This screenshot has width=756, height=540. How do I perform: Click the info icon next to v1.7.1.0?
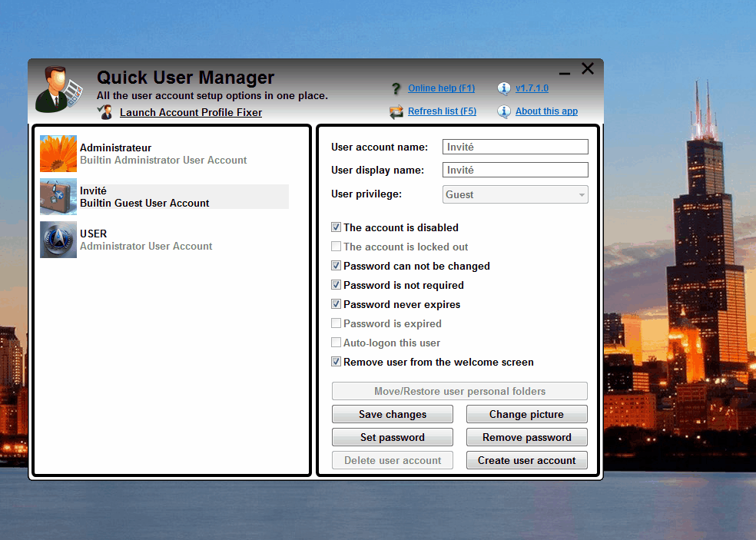click(x=504, y=88)
